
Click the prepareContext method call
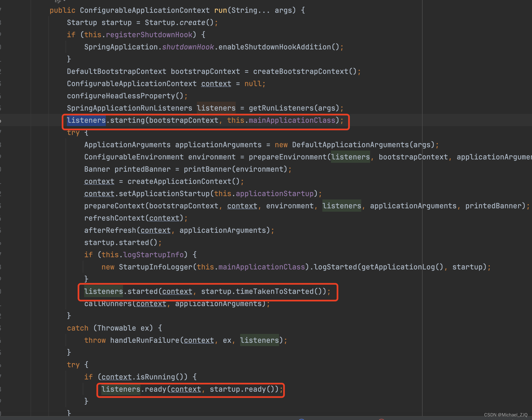pos(114,206)
